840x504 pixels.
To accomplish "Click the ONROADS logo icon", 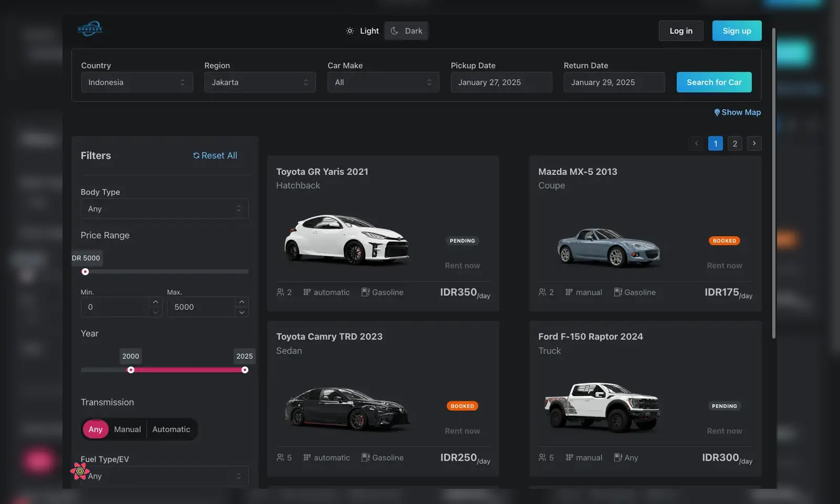I will coord(90,29).
